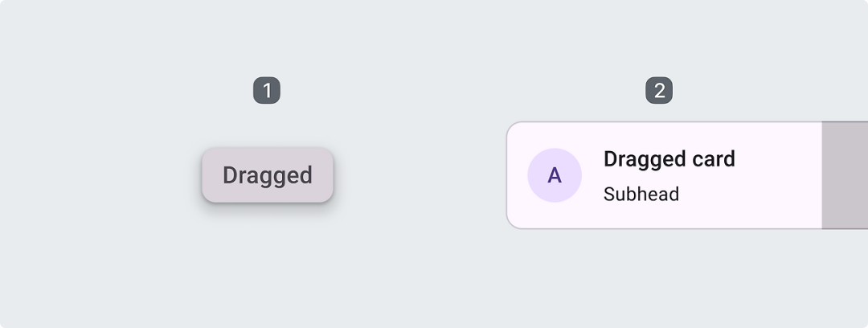Click the letter A in the avatar
Screen dimensions: 868x328
coord(555,175)
